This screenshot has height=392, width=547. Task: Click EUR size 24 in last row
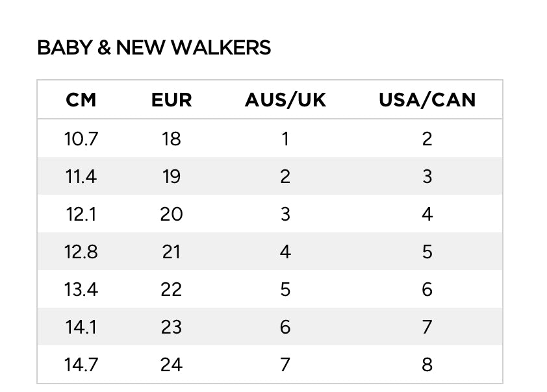pos(172,364)
